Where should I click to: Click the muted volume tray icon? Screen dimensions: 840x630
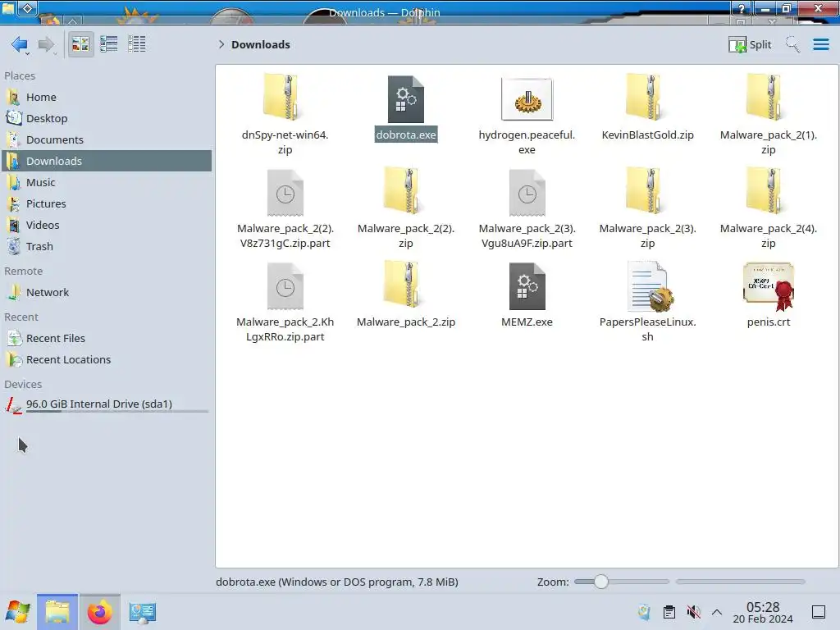(x=694, y=612)
